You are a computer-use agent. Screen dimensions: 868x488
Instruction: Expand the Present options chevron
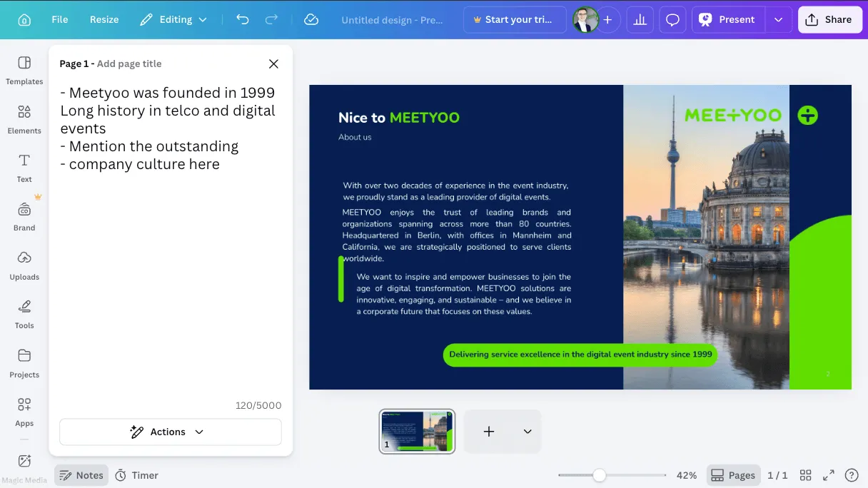(778, 19)
